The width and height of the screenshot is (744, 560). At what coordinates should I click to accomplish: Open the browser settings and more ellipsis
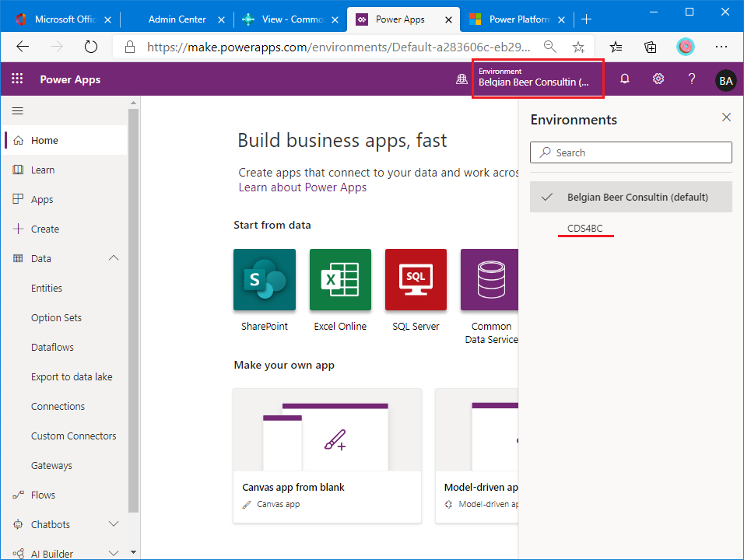pyautogui.click(x=721, y=47)
